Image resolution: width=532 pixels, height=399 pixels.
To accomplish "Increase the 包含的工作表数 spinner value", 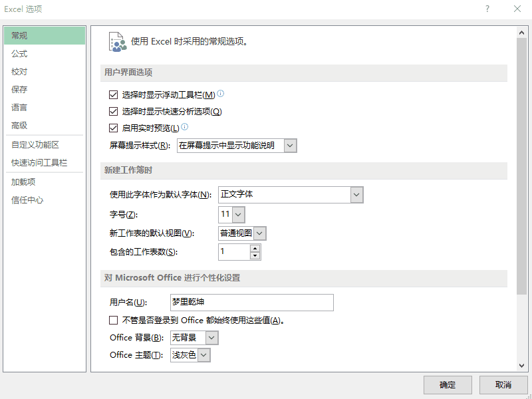I will coord(255,248).
